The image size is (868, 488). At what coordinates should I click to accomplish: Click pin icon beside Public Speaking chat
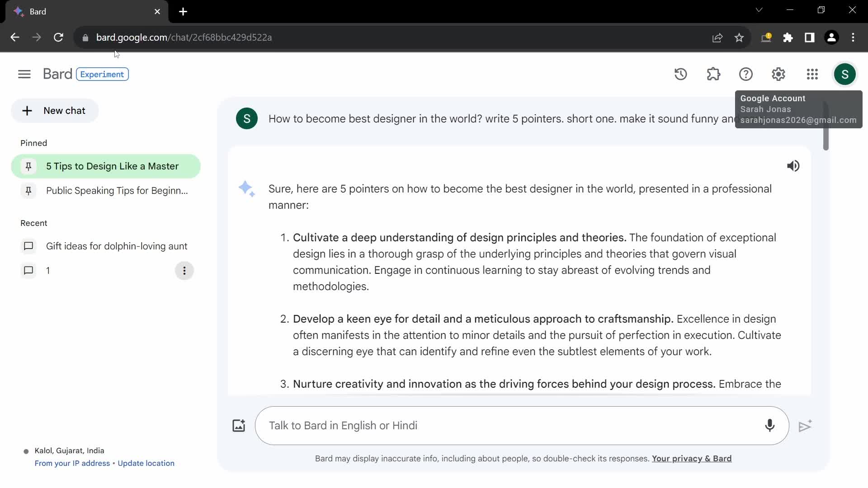28,191
